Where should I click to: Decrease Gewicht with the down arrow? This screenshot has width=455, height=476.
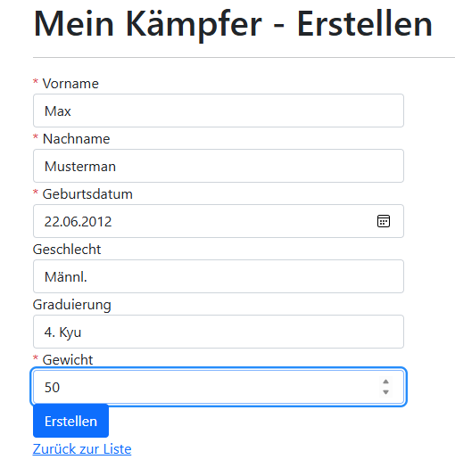(385, 392)
